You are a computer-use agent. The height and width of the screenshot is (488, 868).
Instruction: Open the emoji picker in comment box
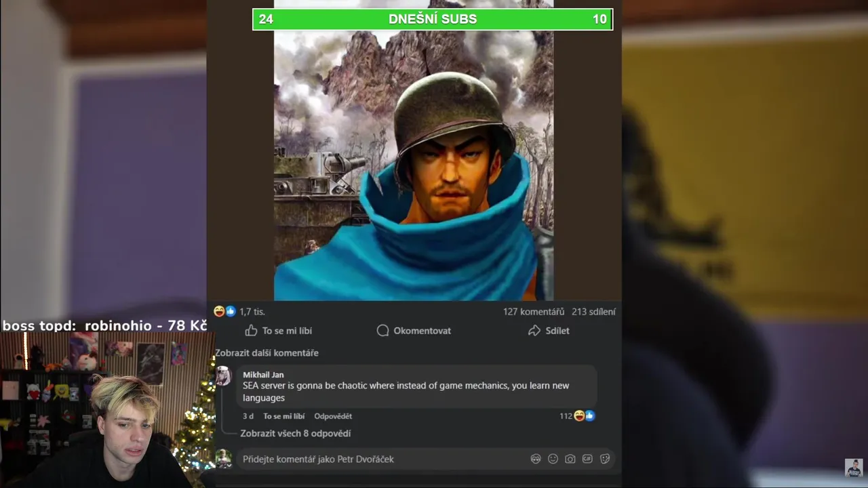point(553,459)
